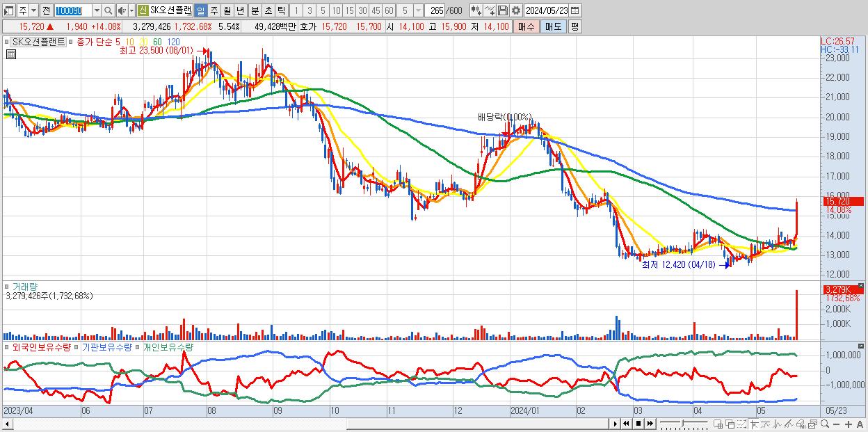Choose the 30 interval button
The width and height of the screenshot is (868, 432).
click(362, 10)
